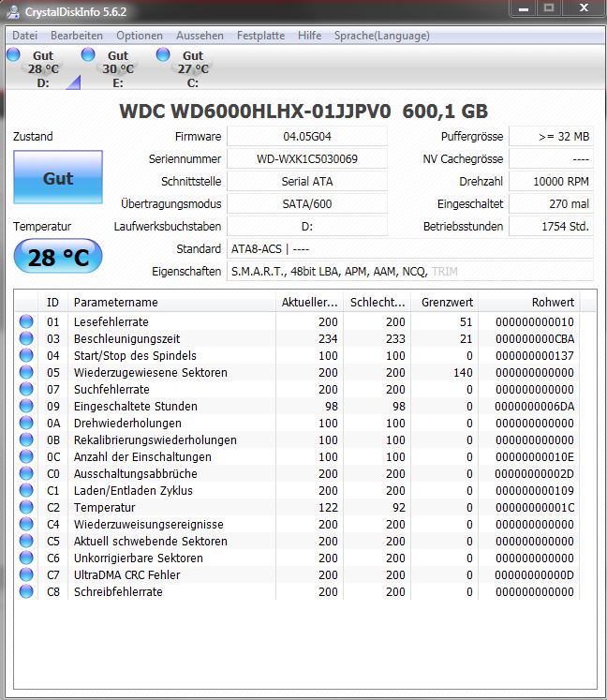Click raw value 0000000006DA
The image size is (607, 700).
point(535,407)
